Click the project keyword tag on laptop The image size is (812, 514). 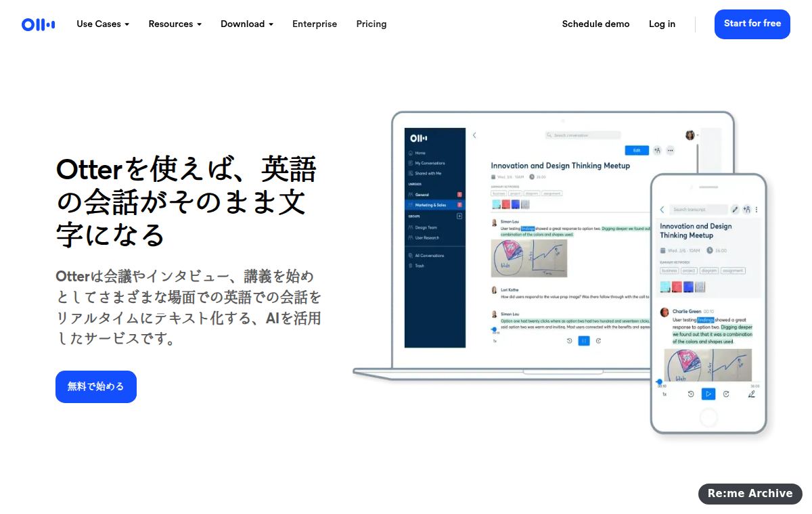click(x=515, y=193)
